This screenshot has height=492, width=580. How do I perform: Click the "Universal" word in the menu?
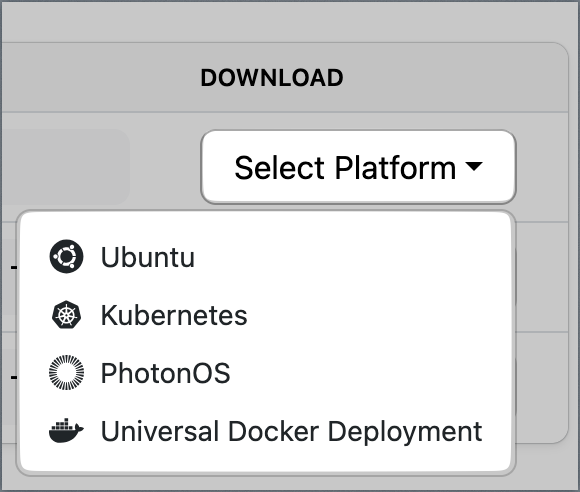tap(160, 431)
